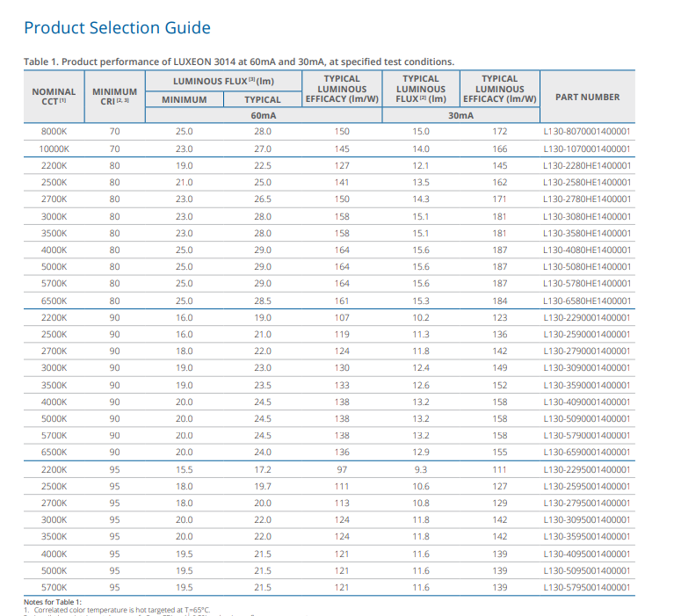Click part number L130-3580HE1400001

click(x=587, y=234)
